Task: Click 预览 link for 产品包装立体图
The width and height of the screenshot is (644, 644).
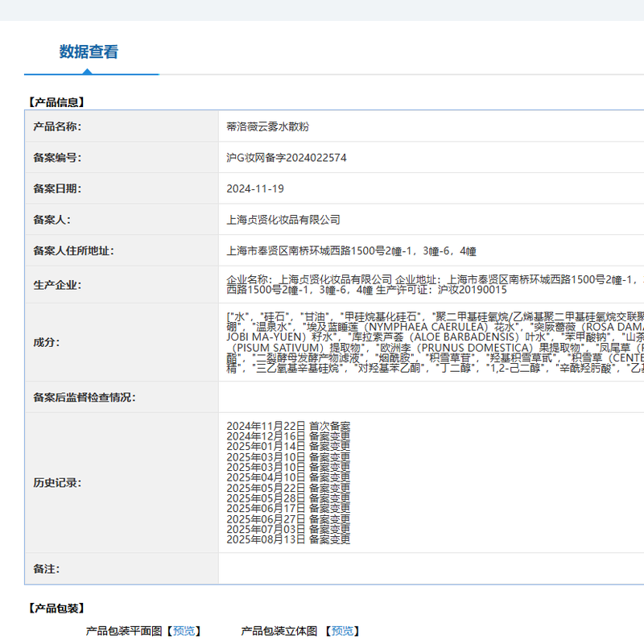Action: coord(341,631)
